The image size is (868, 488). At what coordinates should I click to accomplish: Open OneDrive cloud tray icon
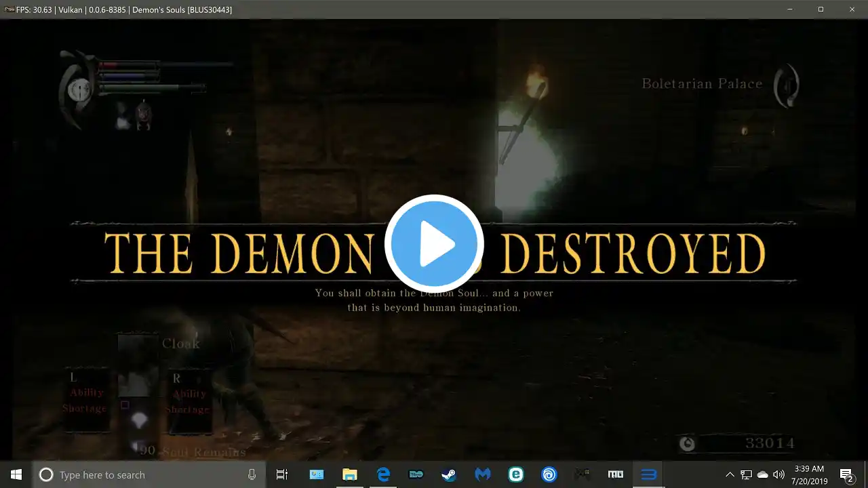pos(762,474)
